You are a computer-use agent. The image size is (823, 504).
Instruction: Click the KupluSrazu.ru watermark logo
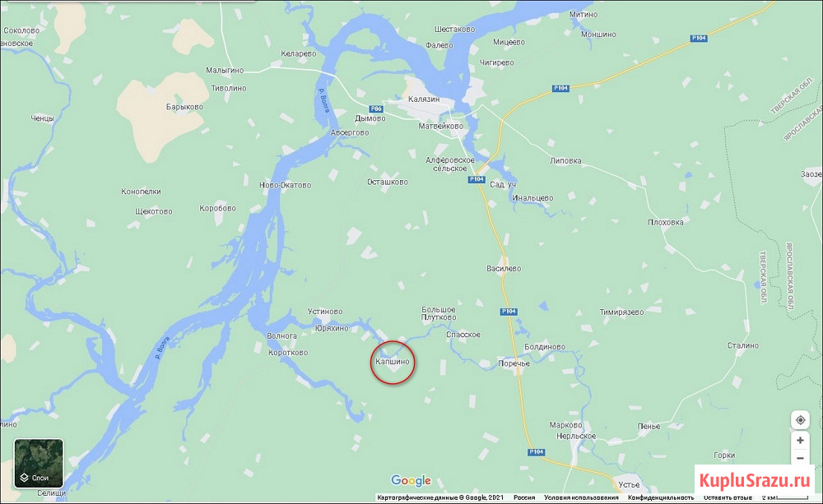click(755, 480)
